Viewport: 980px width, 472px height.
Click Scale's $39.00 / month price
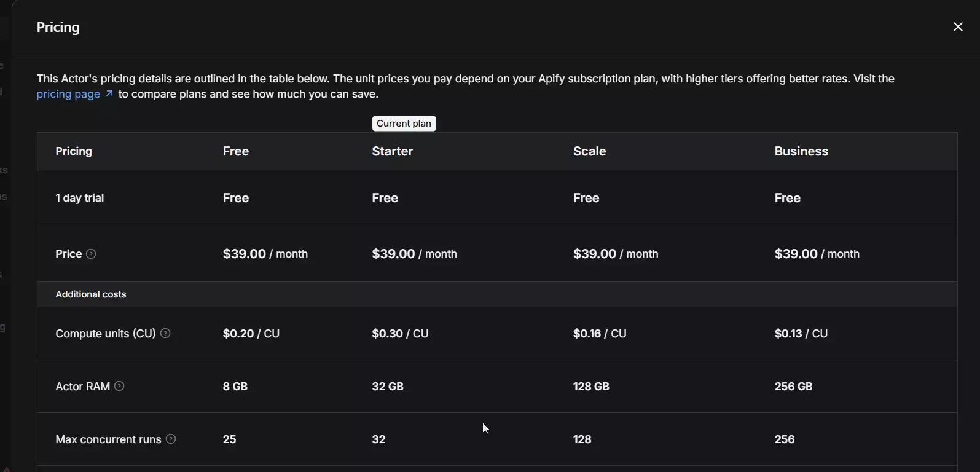[616, 254]
